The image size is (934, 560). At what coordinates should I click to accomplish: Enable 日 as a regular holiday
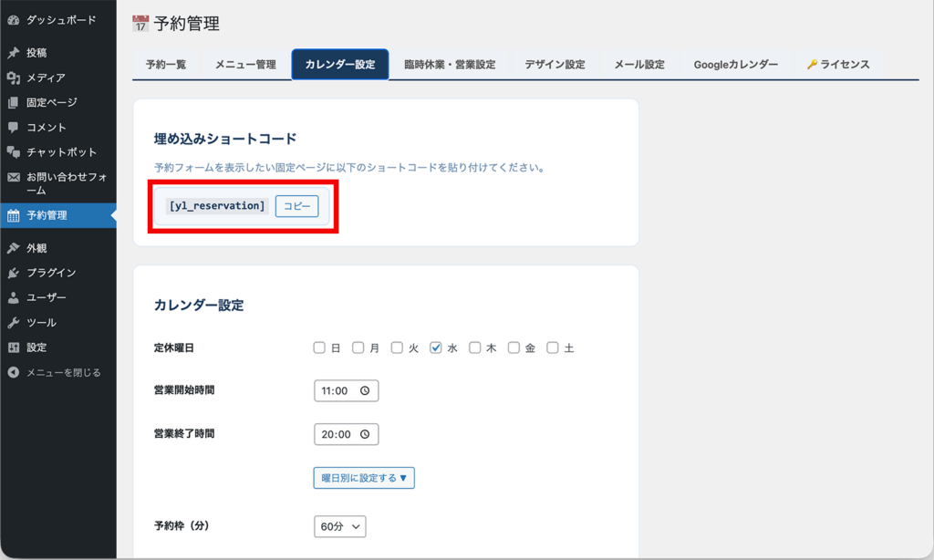click(x=318, y=347)
